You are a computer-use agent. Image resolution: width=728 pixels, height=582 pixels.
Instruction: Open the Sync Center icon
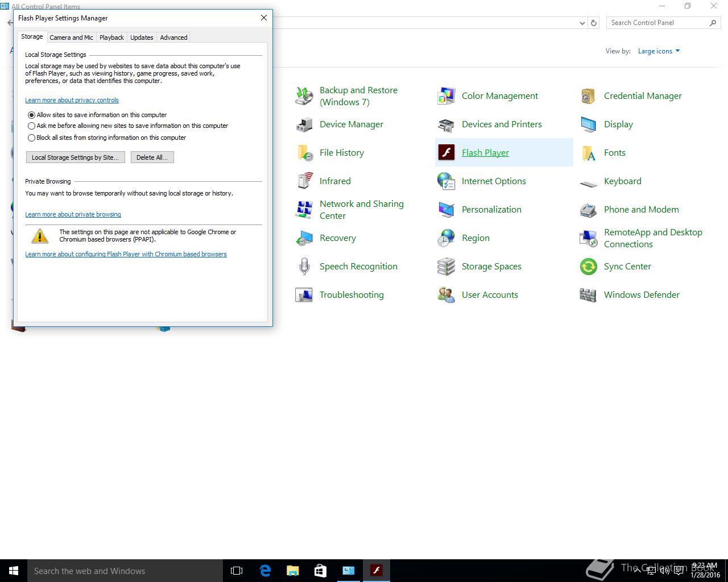(x=589, y=267)
